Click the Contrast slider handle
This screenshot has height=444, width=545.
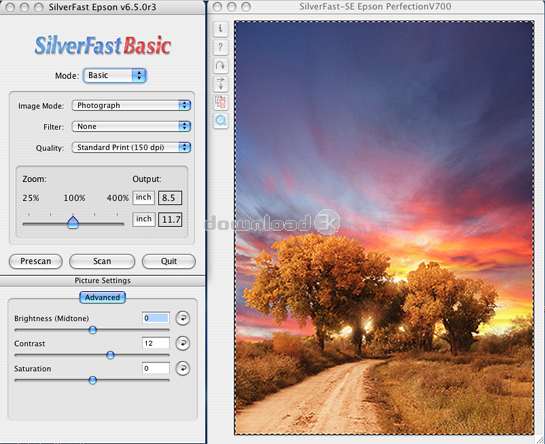click(110, 355)
